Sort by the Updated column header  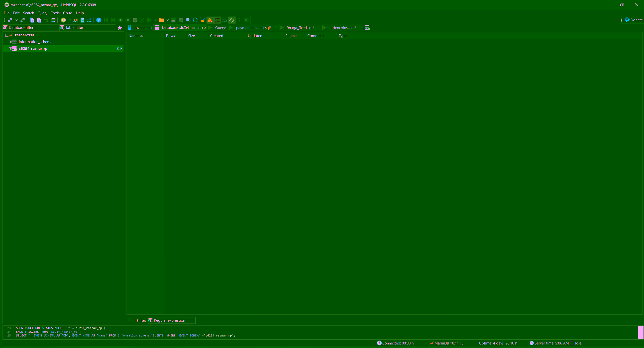pos(255,36)
